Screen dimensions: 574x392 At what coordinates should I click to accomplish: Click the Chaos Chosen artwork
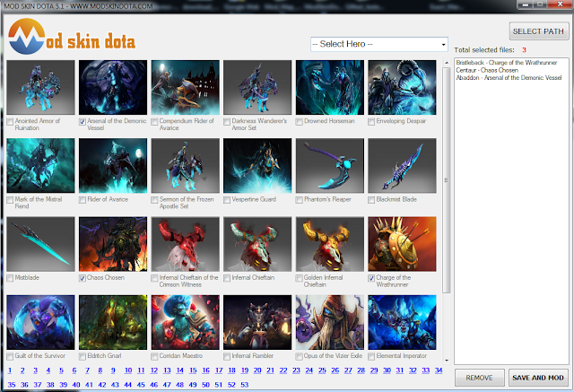tap(113, 244)
